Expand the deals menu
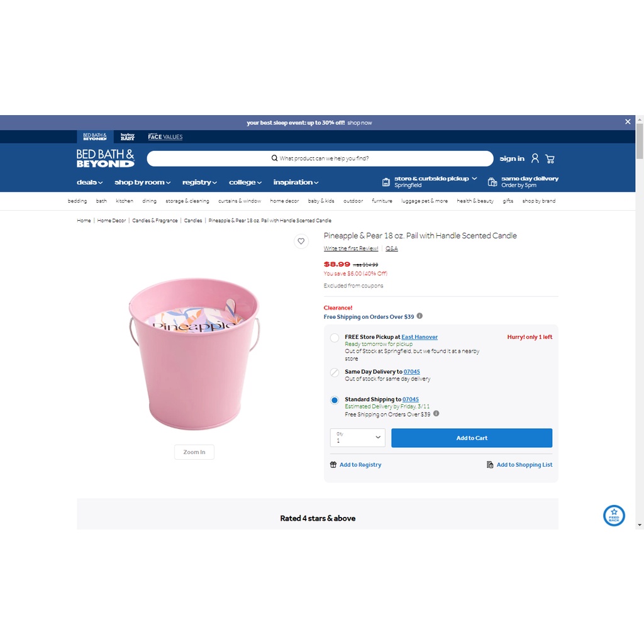This screenshot has width=644, height=644. (89, 182)
